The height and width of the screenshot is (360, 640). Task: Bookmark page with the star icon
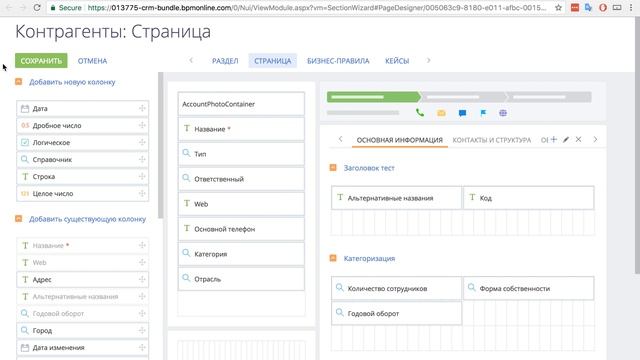click(558, 7)
